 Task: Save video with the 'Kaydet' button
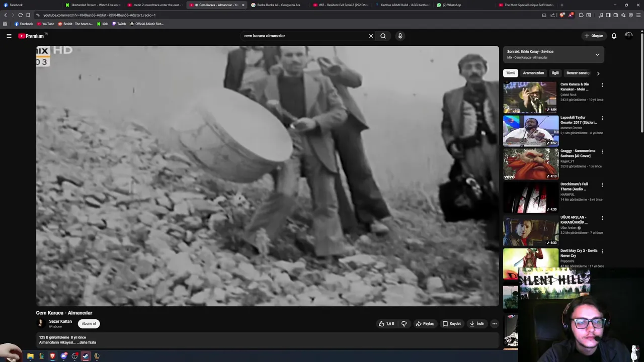point(452,324)
